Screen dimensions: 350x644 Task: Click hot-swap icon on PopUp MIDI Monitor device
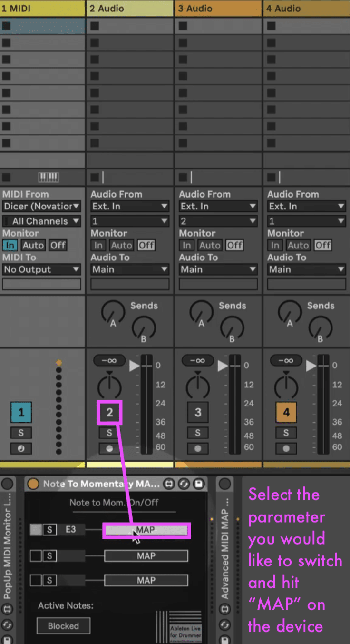7,609
